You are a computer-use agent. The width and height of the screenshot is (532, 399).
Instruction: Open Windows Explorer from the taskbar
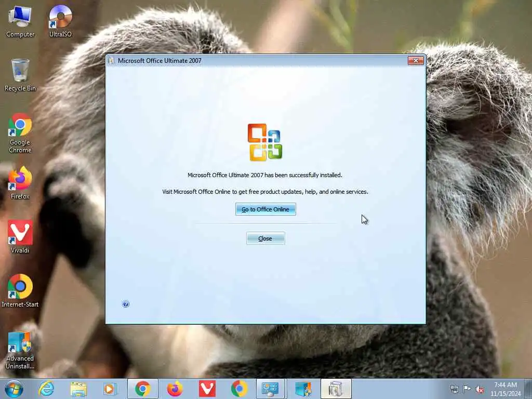[78, 389]
